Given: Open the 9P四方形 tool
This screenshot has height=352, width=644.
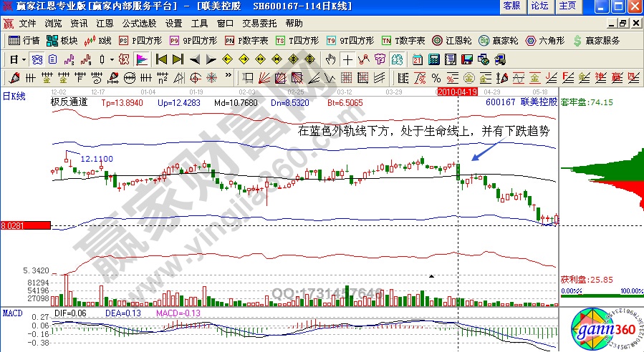Looking at the screenshot, I should point(193,41).
